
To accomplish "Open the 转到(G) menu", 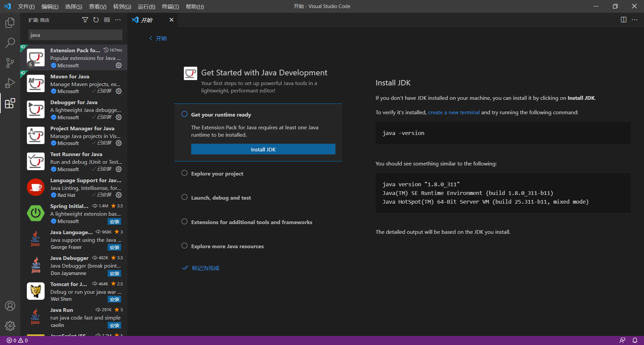I will (122, 6).
